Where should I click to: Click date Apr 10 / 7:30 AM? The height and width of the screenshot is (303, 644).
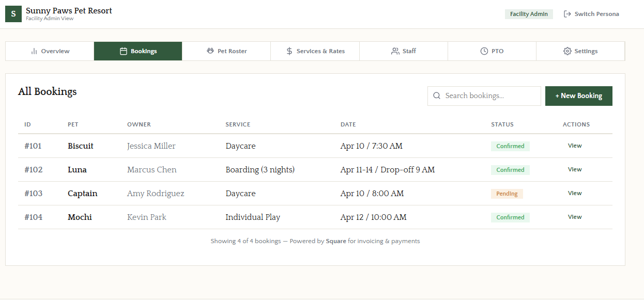pos(371,146)
